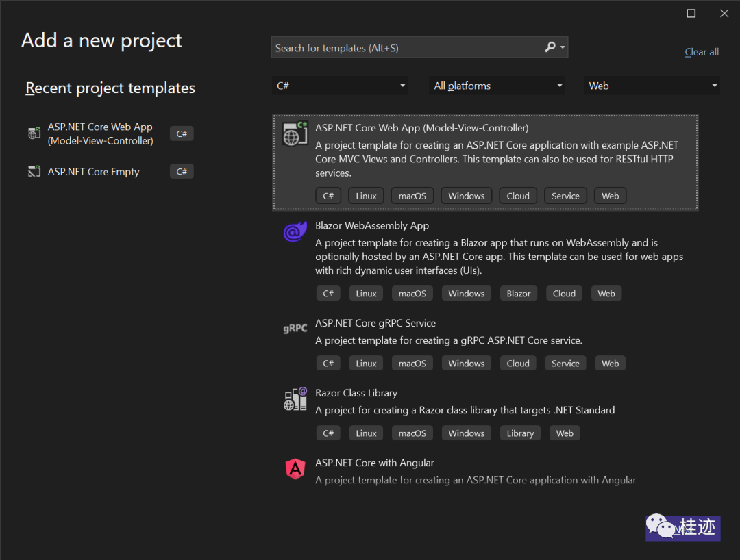The height and width of the screenshot is (560, 740).
Task: Pick the ASP.NET Core with Angular template
Action: (375, 463)
